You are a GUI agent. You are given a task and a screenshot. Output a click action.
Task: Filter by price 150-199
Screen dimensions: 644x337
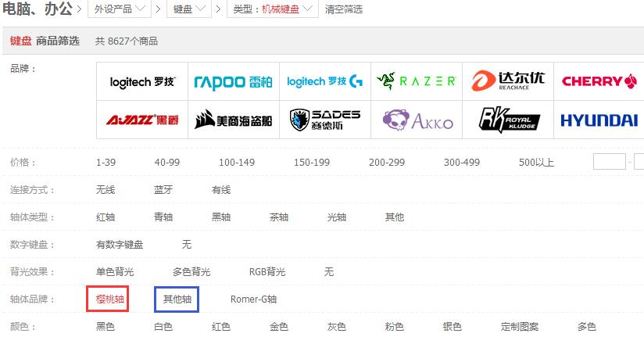(x=312, y=163)
